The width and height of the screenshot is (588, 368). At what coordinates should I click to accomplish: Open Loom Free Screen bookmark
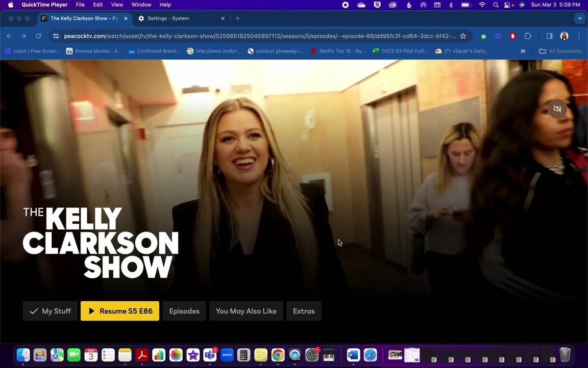tap(32, 51)
